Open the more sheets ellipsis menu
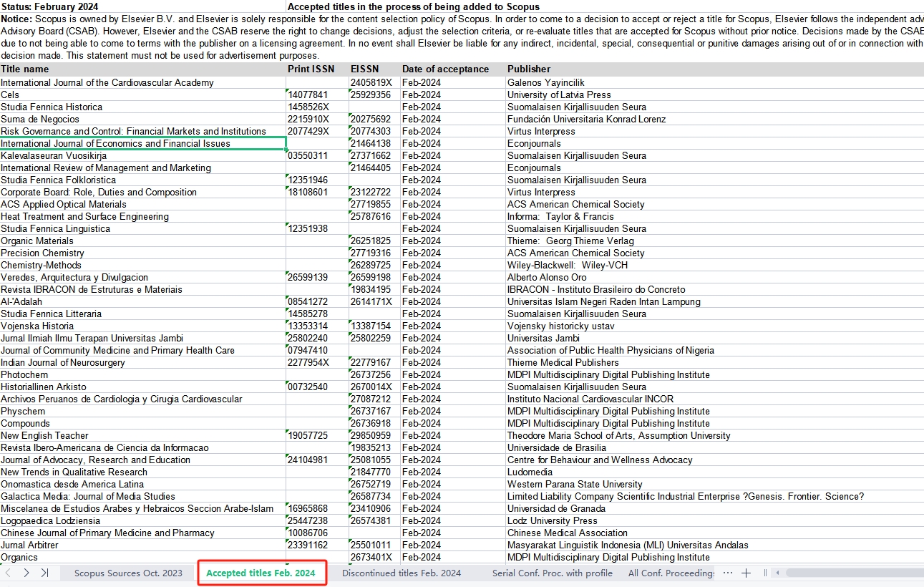The image size is (924, 587). pos(728,573)
